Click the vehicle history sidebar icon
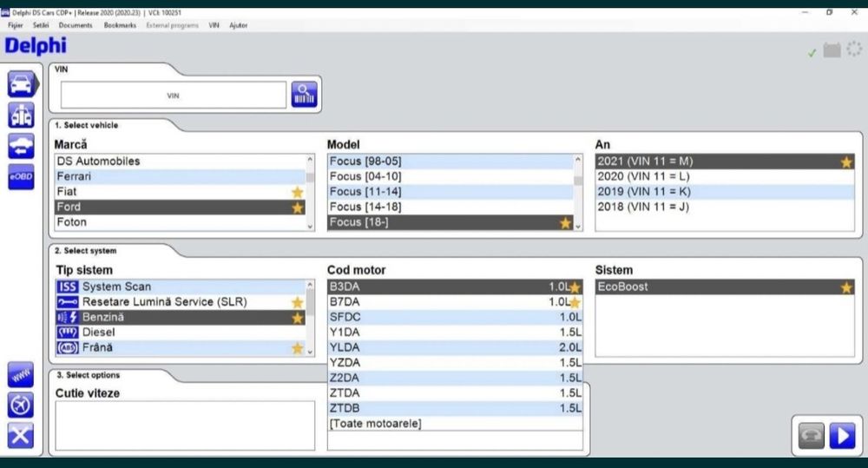The image size is (868, 468). 21,146
